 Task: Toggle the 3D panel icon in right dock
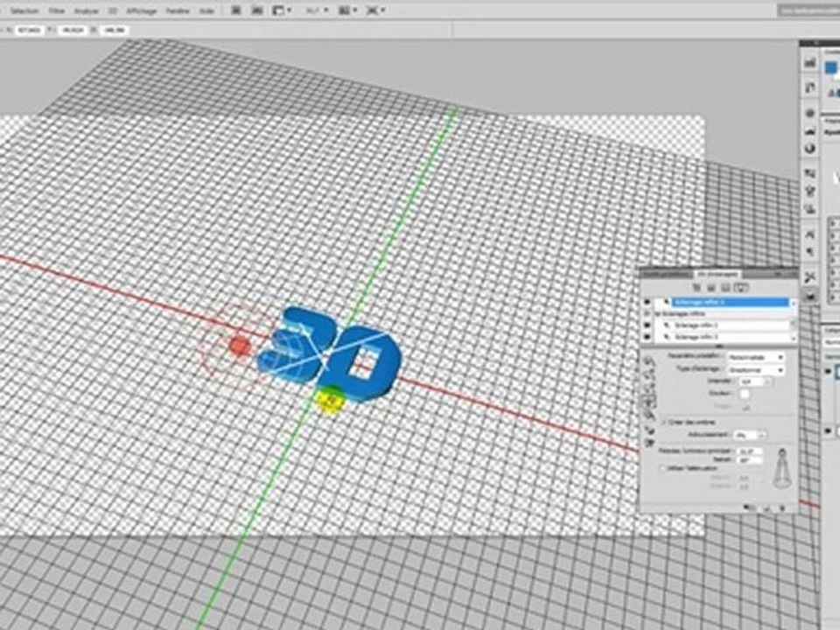[x=810, y=295]
